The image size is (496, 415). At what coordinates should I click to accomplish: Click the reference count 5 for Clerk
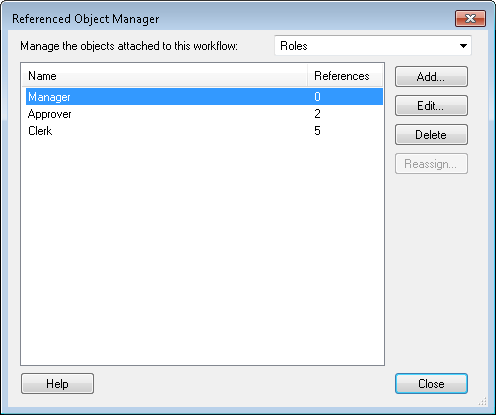coord(317,131)
